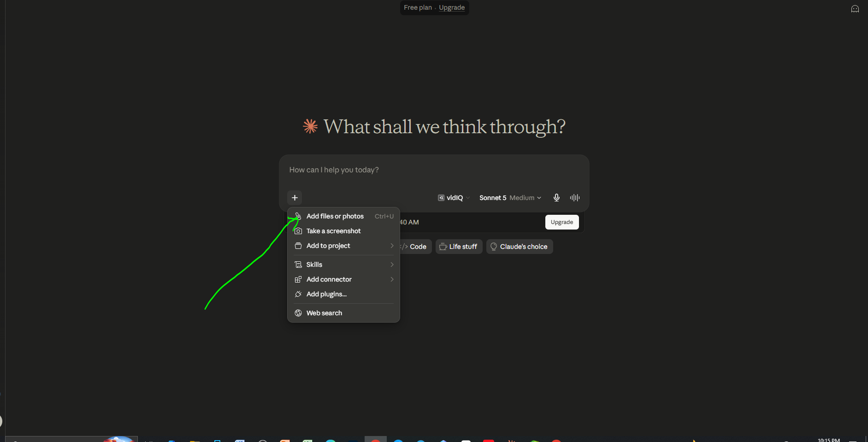Click the orange Claude starburst logo
The image size is (868, 442).
click(310, 126)
